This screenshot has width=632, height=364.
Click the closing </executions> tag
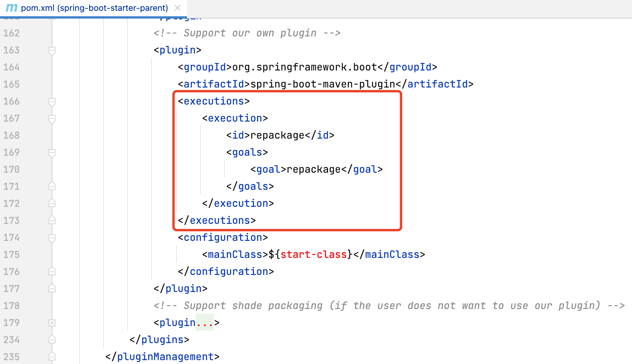(217, 221)
